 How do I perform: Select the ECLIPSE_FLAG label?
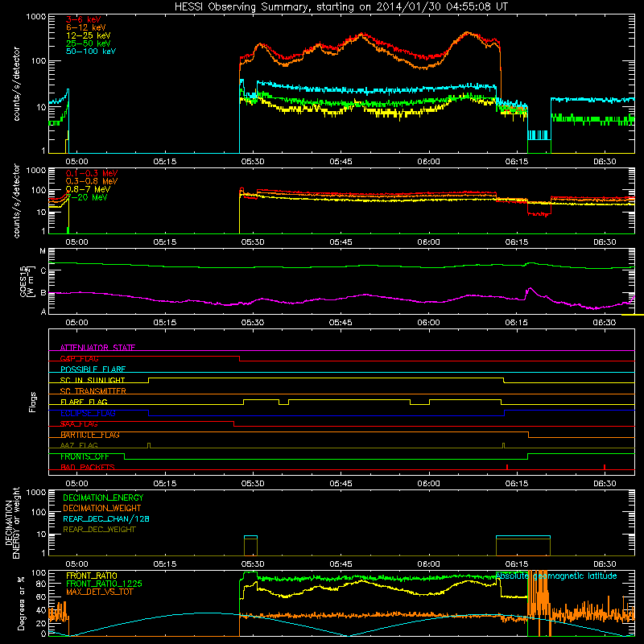[88, 413]
